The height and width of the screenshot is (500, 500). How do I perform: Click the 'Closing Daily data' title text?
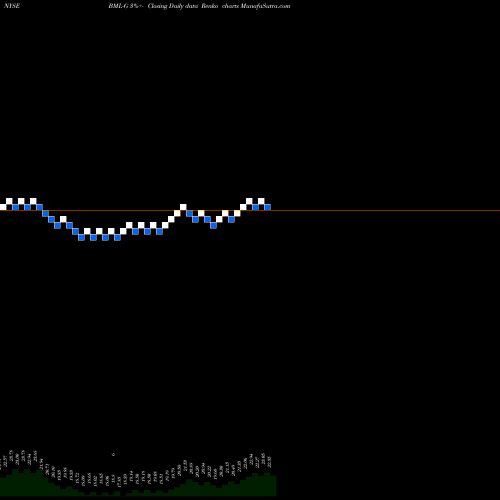coord(173,6)
